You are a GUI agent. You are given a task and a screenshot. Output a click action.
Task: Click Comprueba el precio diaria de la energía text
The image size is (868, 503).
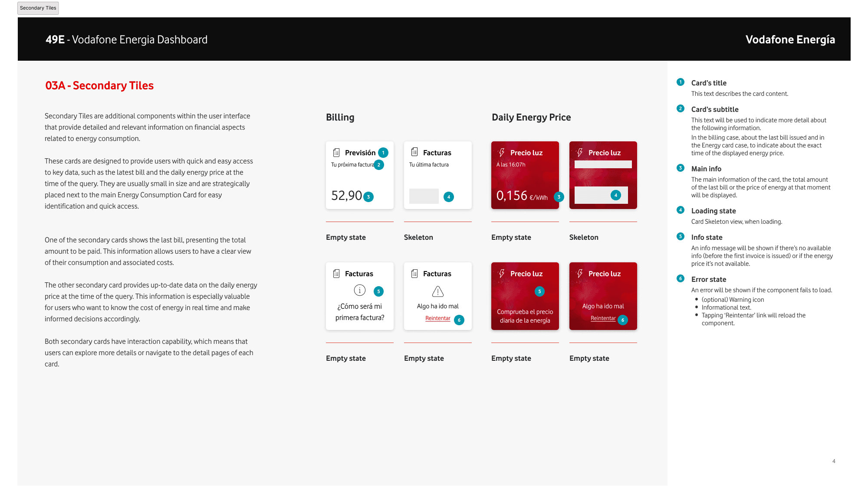pyautogui.click(x=525, y=316)
